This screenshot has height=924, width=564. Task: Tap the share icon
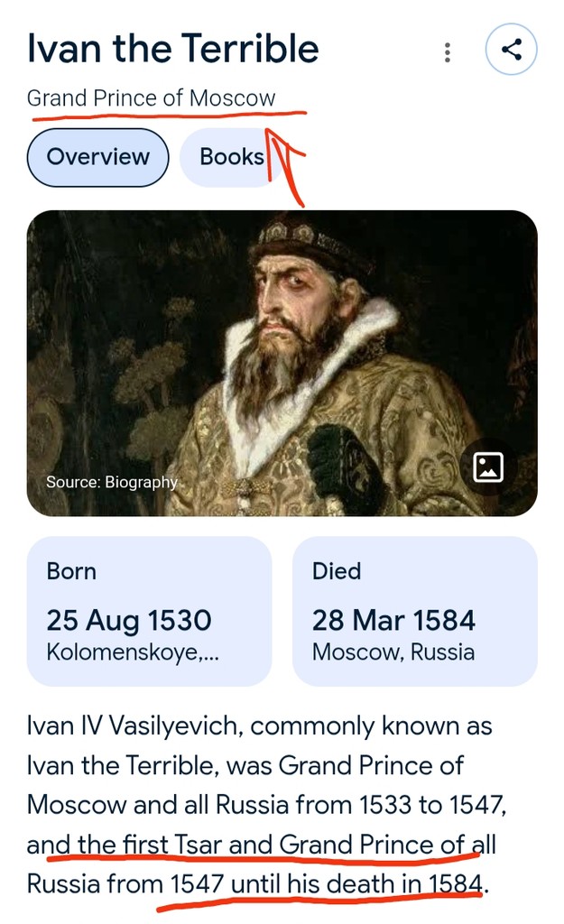click(x=511, y=50)
